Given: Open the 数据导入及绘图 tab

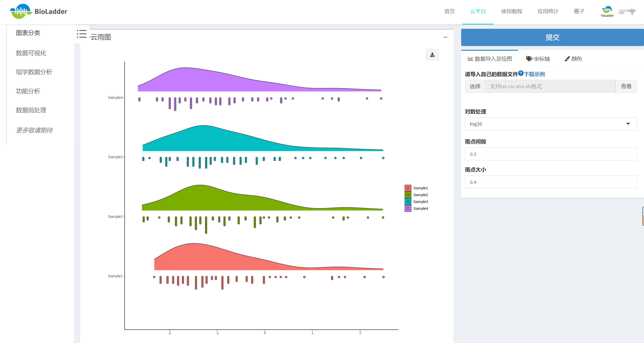Looking at the screenshot, I should [490, 59].
